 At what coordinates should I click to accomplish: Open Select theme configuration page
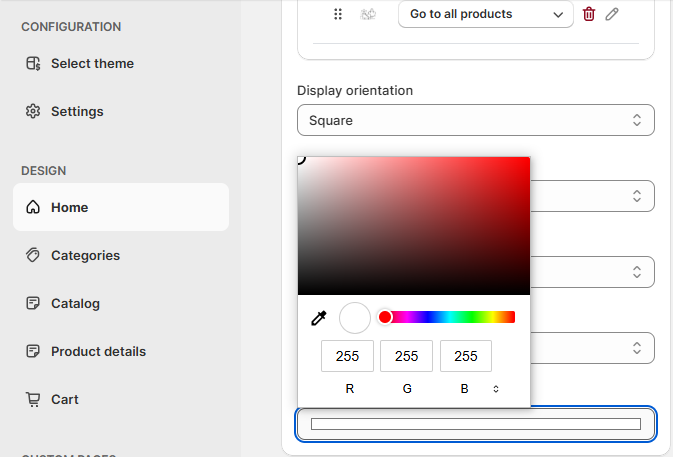pyautogui.click(x=92, y=64)
